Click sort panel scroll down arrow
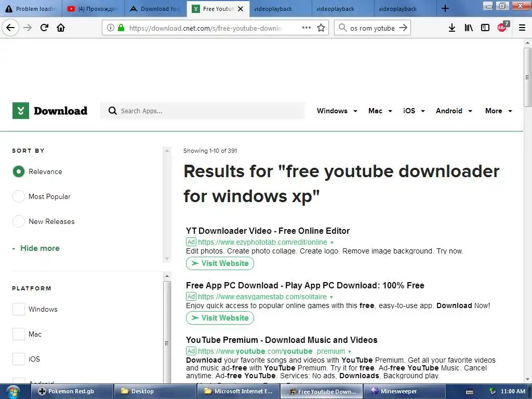 click(167, 259)
